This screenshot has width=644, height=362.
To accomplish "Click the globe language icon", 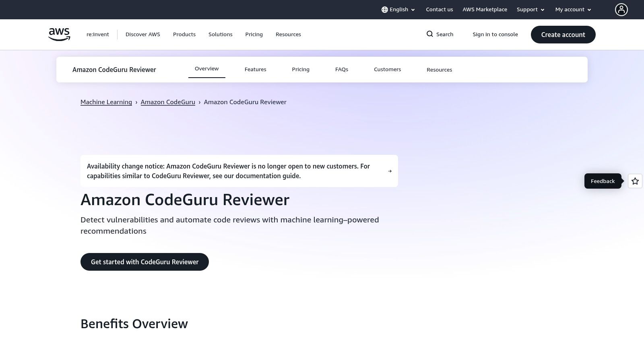I will coord(385,9).
